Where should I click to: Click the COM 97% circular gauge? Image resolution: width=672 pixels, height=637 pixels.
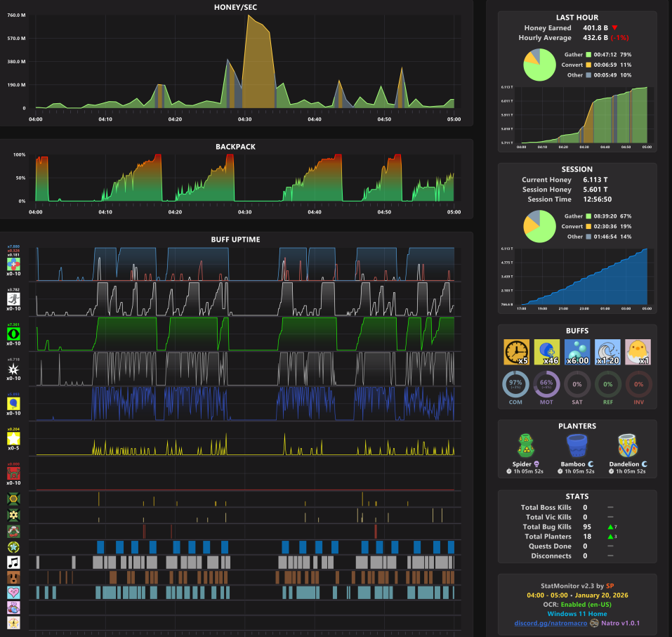pos(515,384)
